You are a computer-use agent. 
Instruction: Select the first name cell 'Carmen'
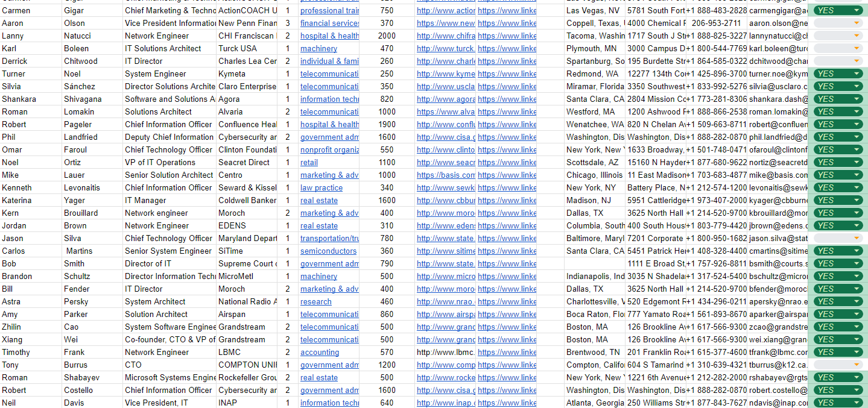click(31, 10)
